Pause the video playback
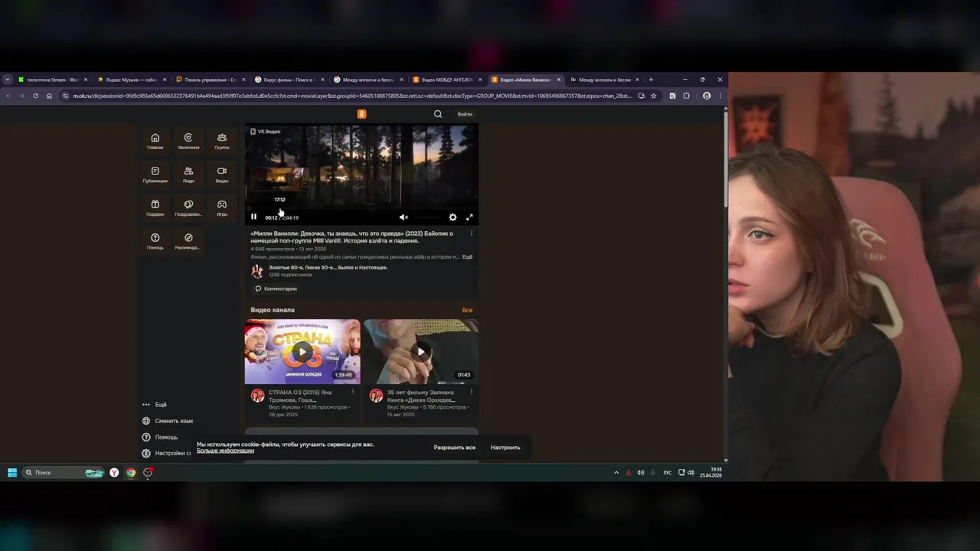 coord(254,217)
